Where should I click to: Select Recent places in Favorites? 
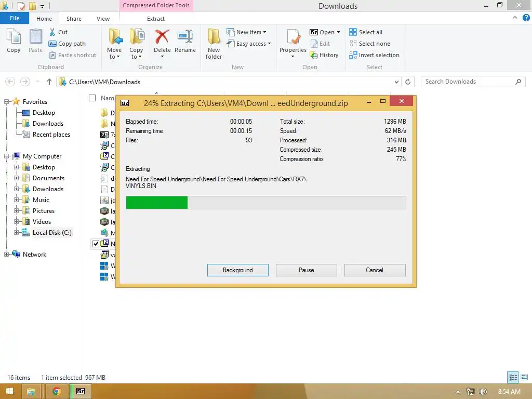click(51, 135)
